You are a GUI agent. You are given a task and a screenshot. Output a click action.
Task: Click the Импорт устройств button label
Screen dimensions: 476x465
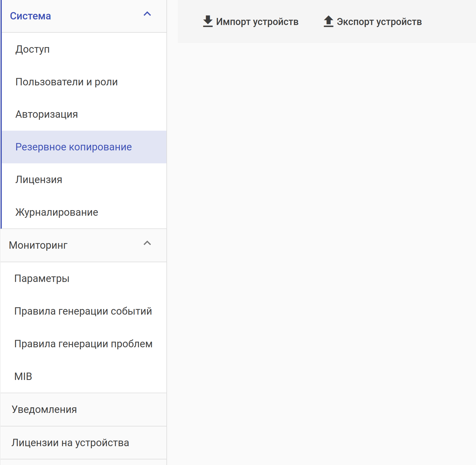[257, 22]
